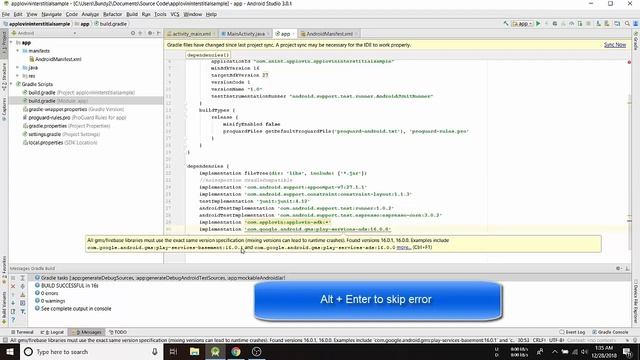Click the filter funnel icon in Messages panel
Viewport: 640px width, 360px height.
pos(23,311)
